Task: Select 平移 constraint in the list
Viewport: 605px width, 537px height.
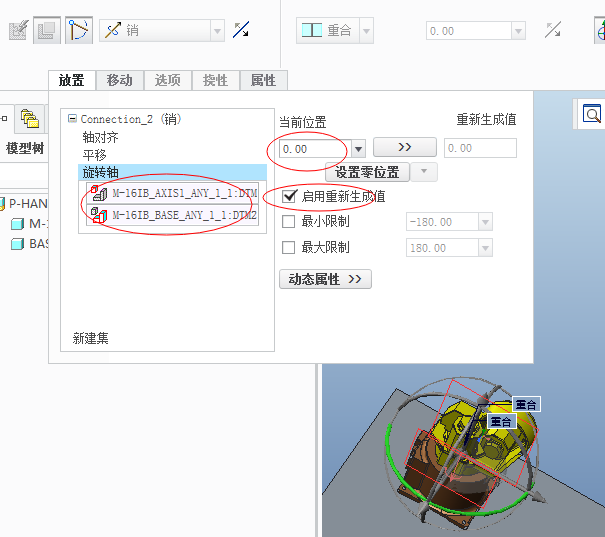Action: coord(95,155)
